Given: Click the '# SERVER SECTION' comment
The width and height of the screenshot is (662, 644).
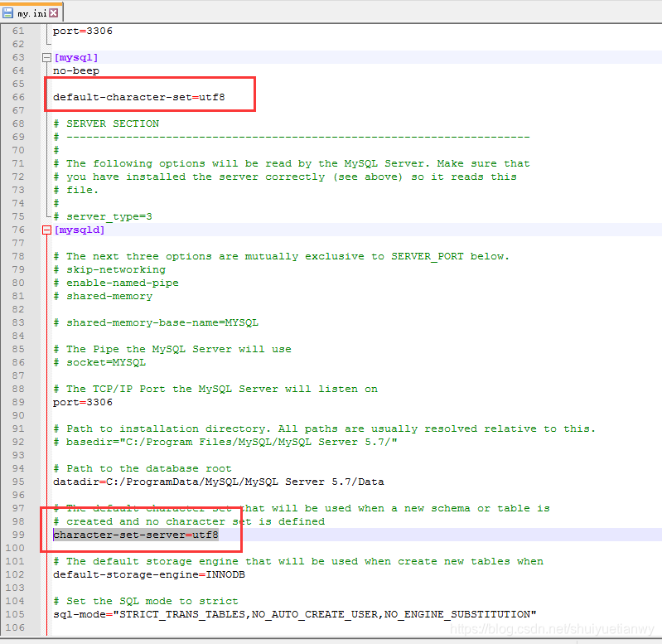Looking at the screenshot, I should click(106, 123).
